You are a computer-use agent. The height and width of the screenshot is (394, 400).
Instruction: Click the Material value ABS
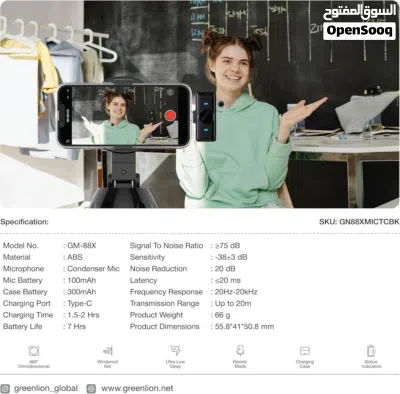pos(75,257)
